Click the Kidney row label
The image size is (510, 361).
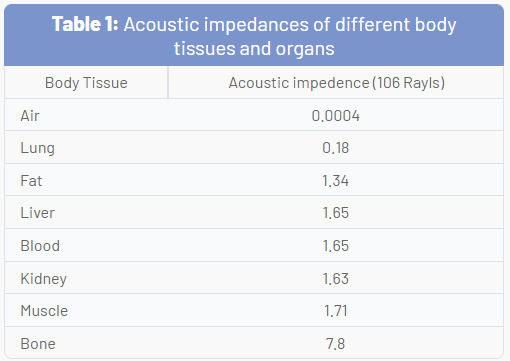click(x=44, y=279)
